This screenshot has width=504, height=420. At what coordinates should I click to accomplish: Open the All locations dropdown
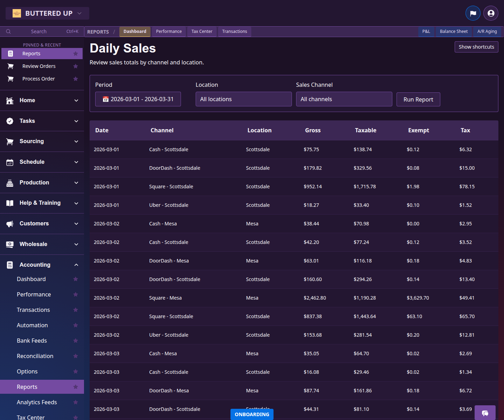pos(244,99)
